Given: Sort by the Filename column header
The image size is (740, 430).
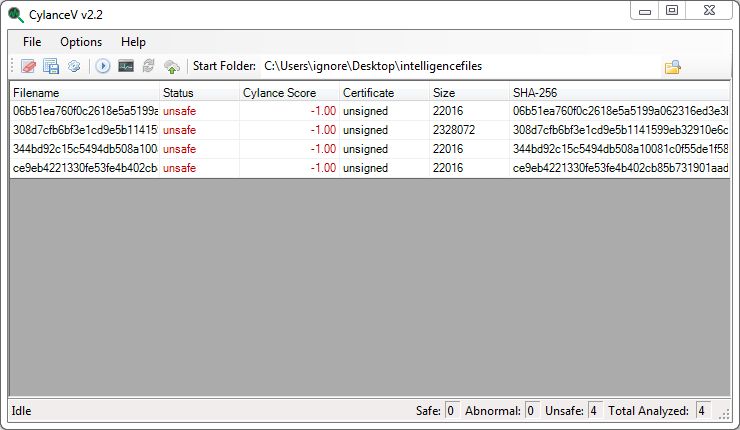Looking at the screenshot, I should point(84,93).
